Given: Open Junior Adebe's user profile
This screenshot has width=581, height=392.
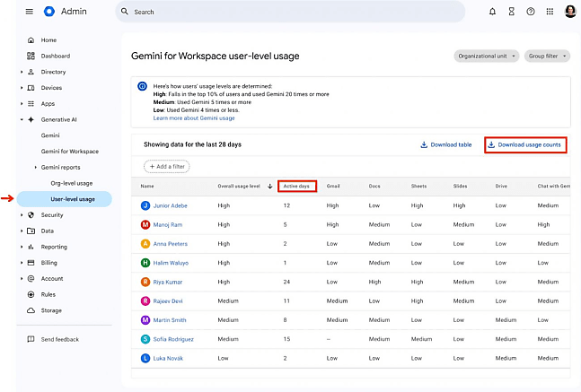Looking at the screenshot, I should [x=170, y=205].
